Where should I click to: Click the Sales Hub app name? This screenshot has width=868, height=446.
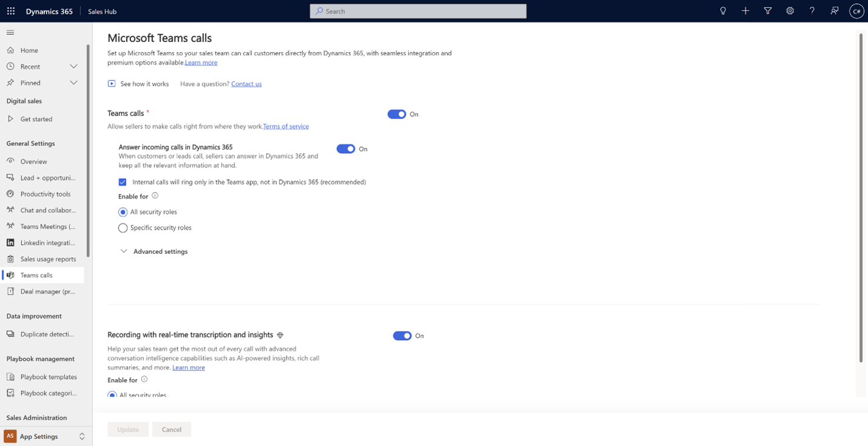point(102,12)
